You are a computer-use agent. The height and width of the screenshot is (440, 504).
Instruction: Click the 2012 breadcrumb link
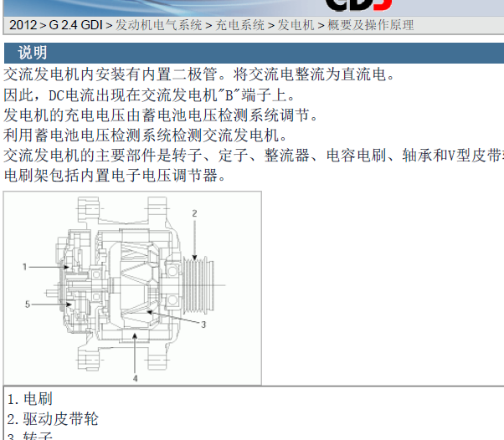point(23,25)
